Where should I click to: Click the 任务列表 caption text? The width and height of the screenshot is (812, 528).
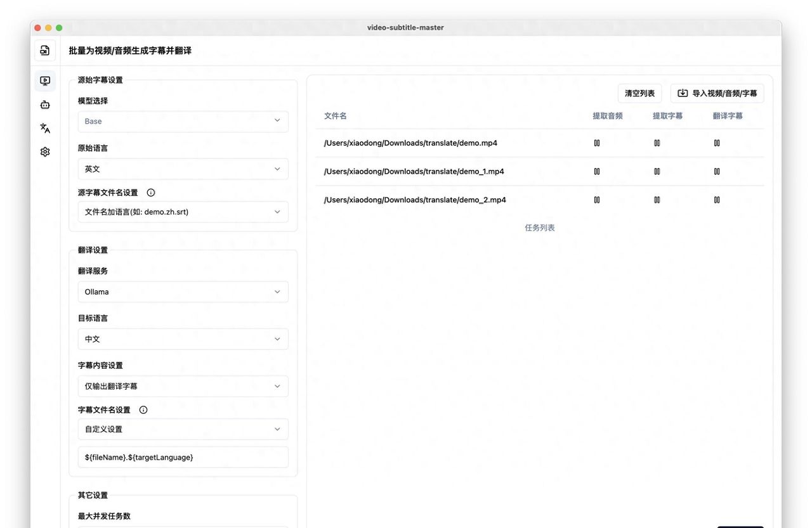(x=540, y=228)
